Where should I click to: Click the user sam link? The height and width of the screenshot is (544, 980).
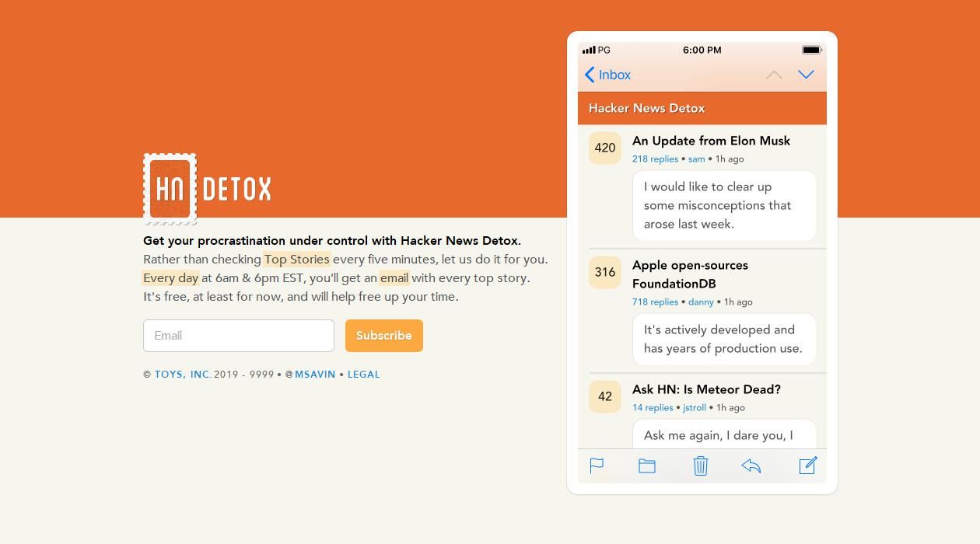click(x=696, y=159)
